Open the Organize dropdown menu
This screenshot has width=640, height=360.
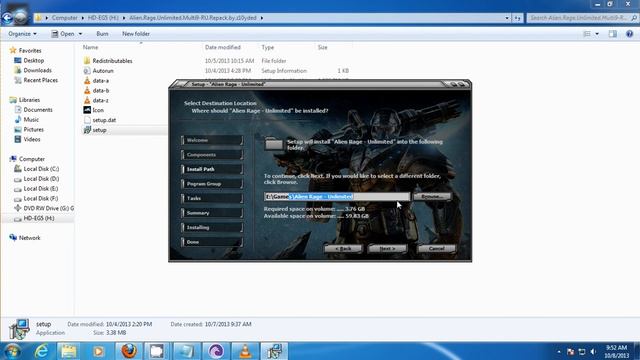[22, 34]
